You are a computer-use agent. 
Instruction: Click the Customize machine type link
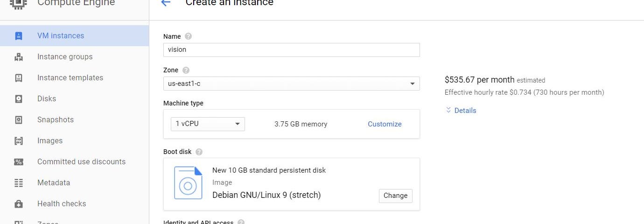385,124
